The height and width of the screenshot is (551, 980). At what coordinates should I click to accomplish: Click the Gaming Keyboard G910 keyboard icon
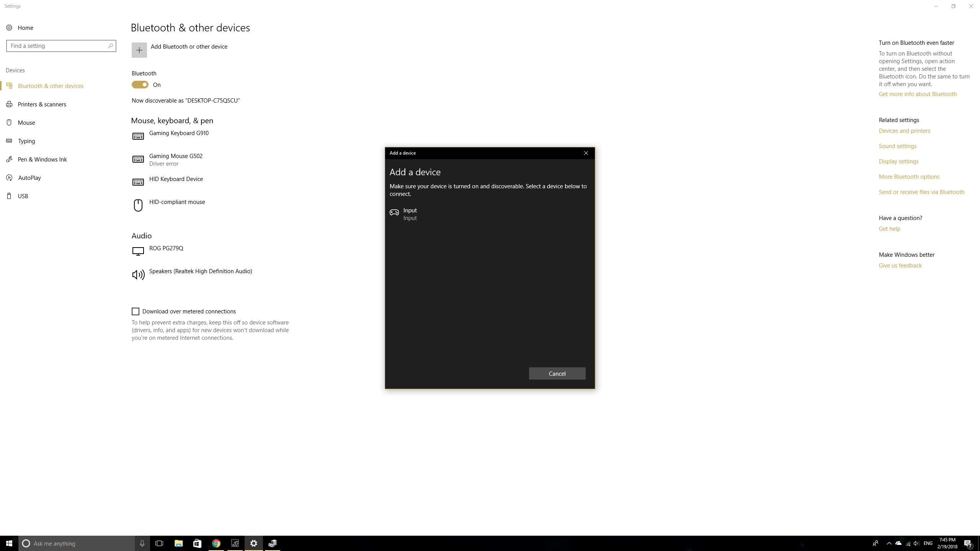[138, 136]
